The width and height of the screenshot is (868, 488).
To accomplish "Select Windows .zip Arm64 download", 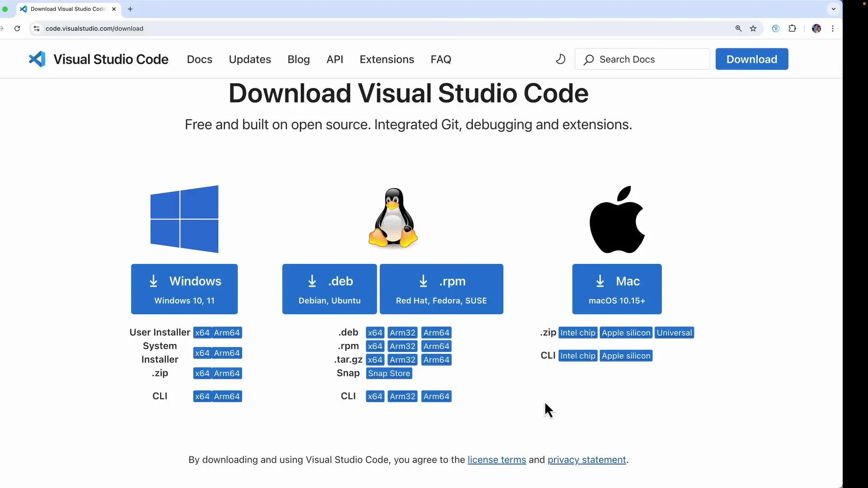I will (227, 373).
